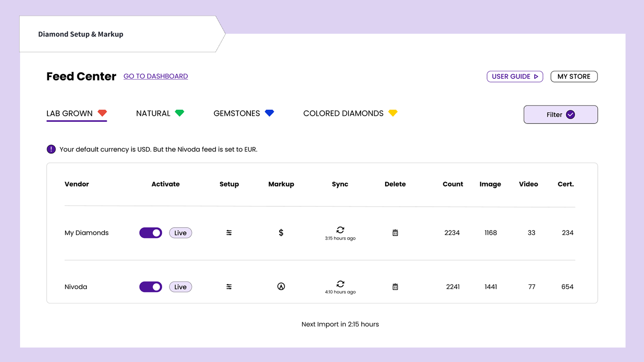This screenshot has height=362, width=644.
Task: Click the My Store button
Action: coord(574,76)
